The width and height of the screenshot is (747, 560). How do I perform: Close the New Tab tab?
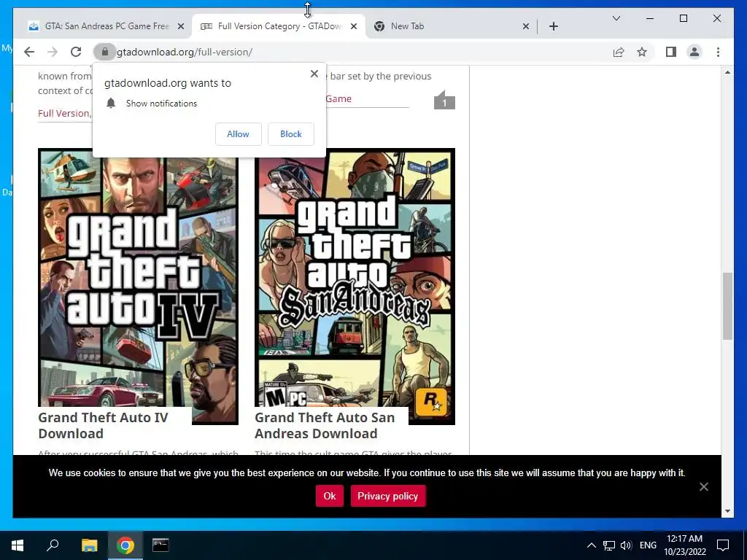(x=525, y=26)
